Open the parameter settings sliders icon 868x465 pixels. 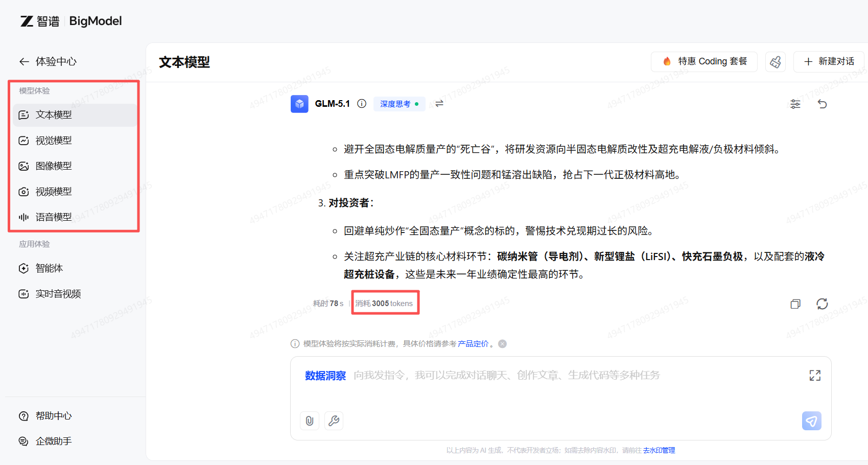(795, 104)
